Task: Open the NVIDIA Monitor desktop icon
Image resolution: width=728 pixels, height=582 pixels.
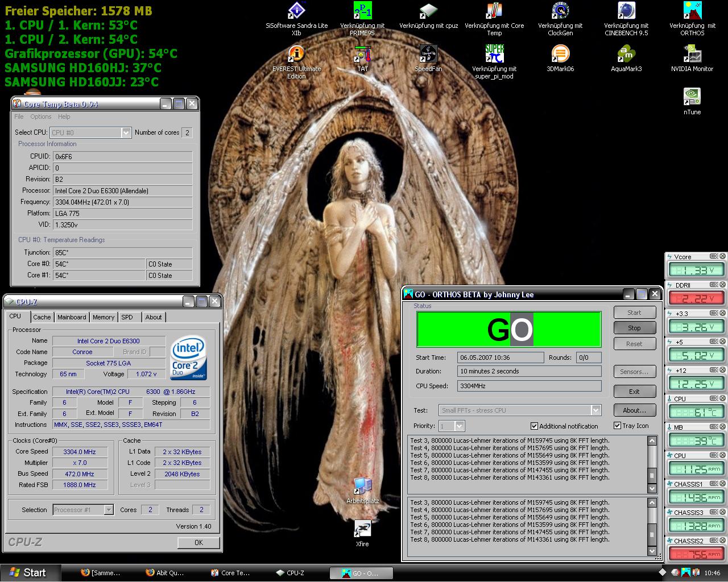Action: tap(692, 55)
